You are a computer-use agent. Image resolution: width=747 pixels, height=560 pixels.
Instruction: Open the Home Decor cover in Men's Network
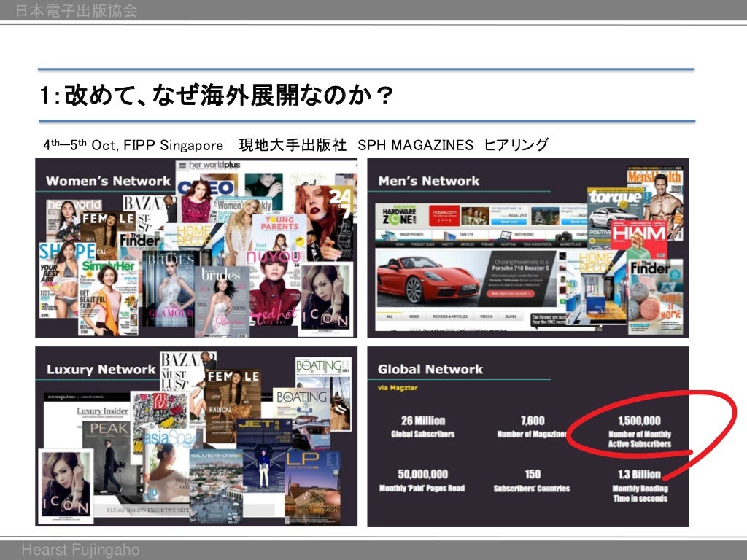coord(595,287)
